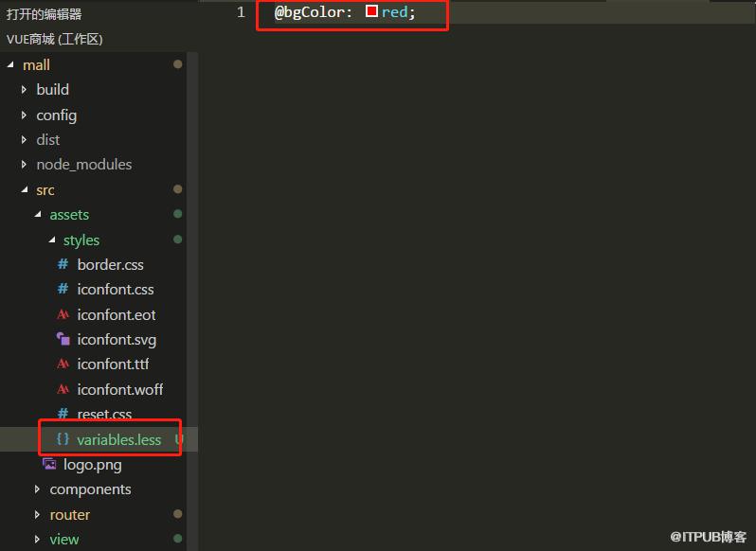Place cursor on @bgColor variable
756x551 pixels.
310,12
